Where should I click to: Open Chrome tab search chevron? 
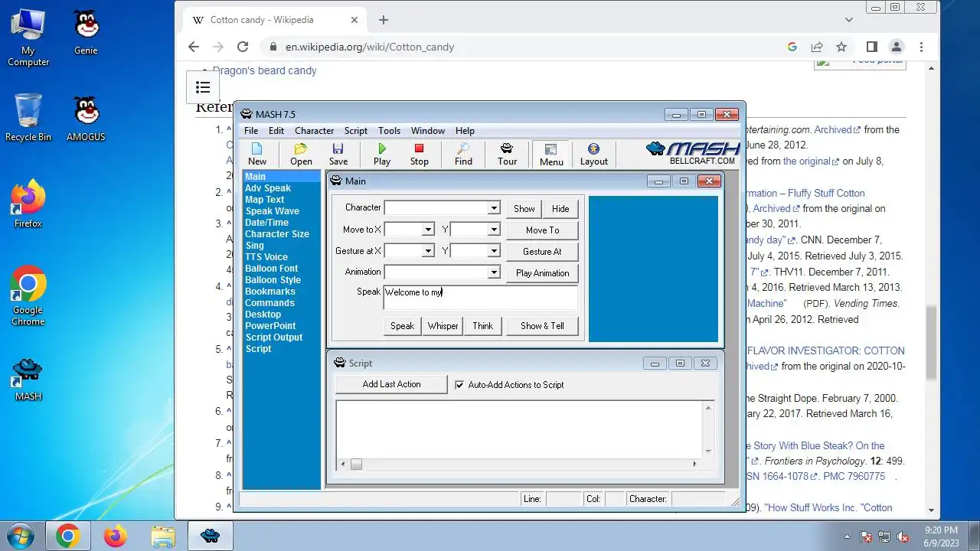(x=848, y=20)
